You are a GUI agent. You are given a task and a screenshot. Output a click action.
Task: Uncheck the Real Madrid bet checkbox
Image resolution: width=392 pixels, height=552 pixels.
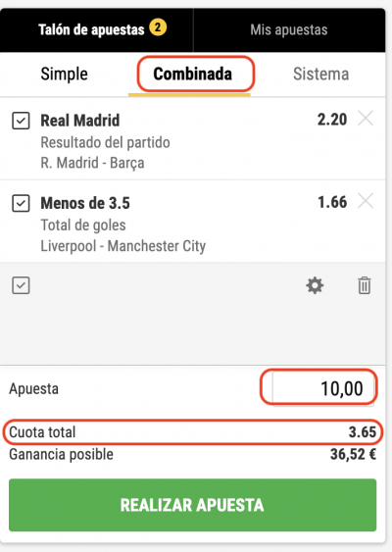pos(21,121)
